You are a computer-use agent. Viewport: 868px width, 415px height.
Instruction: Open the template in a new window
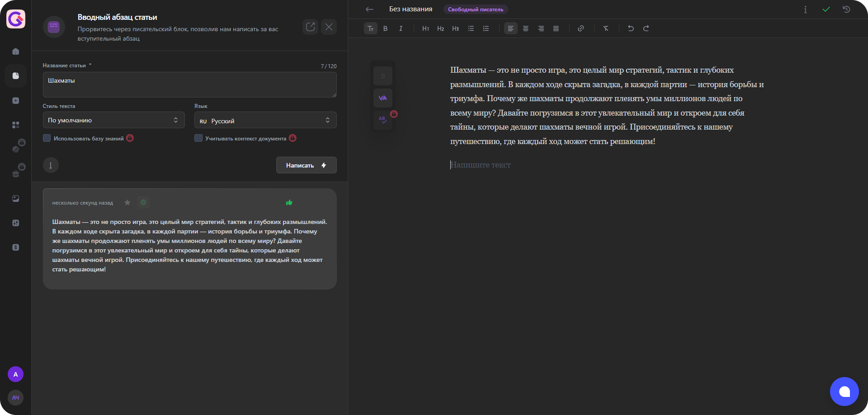point(310,27)
